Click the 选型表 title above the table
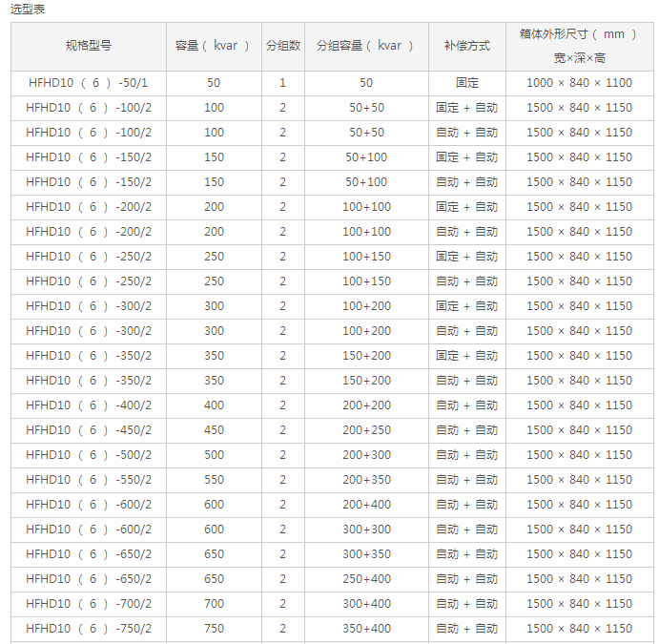Viewport: 659px width, 644px height. point(28,9)
